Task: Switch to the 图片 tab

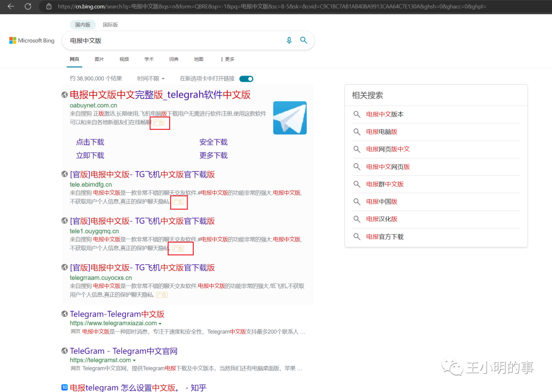Action: click(x=99, y=59)
